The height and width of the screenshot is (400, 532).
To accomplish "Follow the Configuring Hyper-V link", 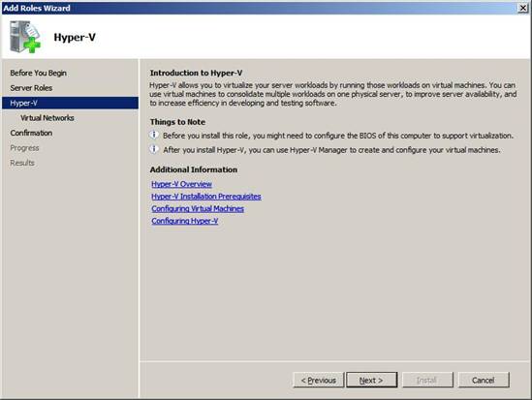I will [x=185, y=221].
